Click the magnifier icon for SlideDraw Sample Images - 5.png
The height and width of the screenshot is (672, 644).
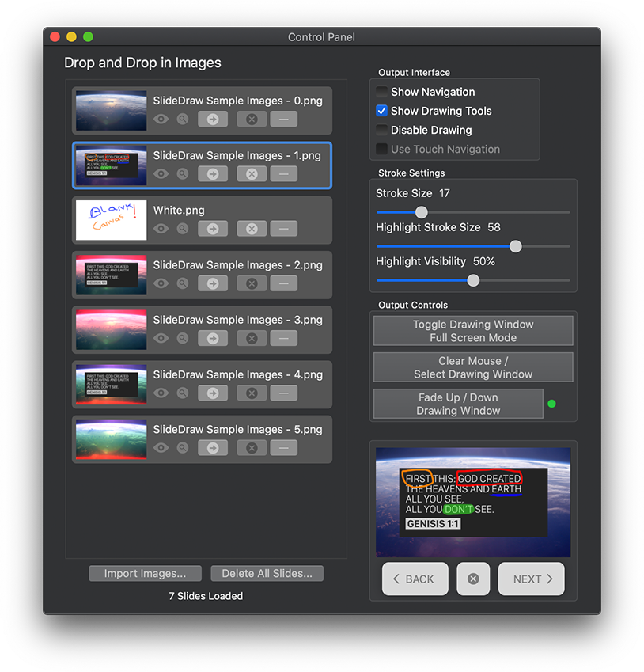click(x=183, y=448)
